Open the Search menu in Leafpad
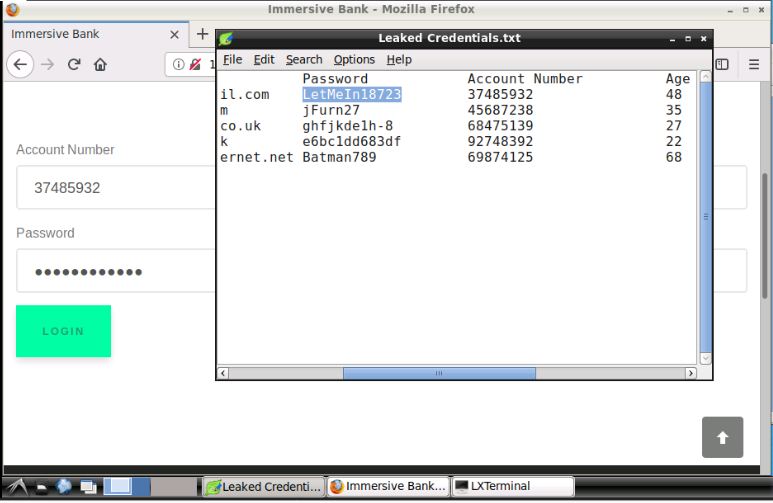The height and width of the screenshot is (503, 773). [x=304, y=60]
